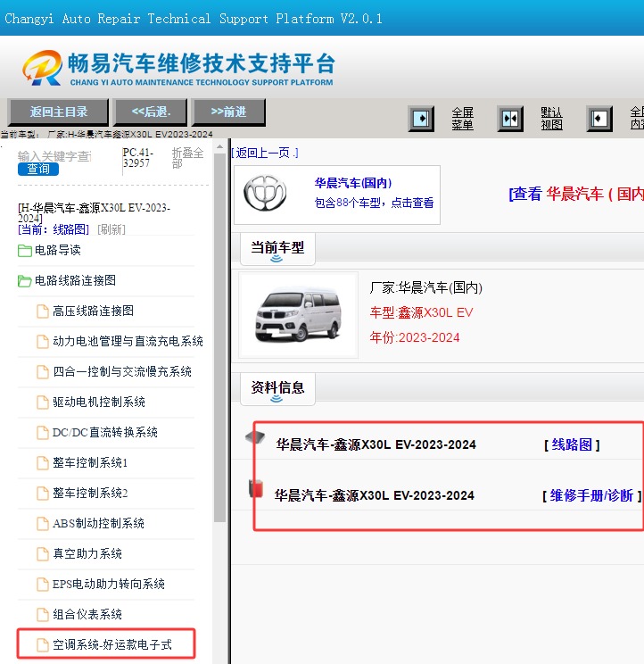The image size is (644, 664).
Task: Open DC/DC直流转换系统 tree item
Action: point(105,432)
